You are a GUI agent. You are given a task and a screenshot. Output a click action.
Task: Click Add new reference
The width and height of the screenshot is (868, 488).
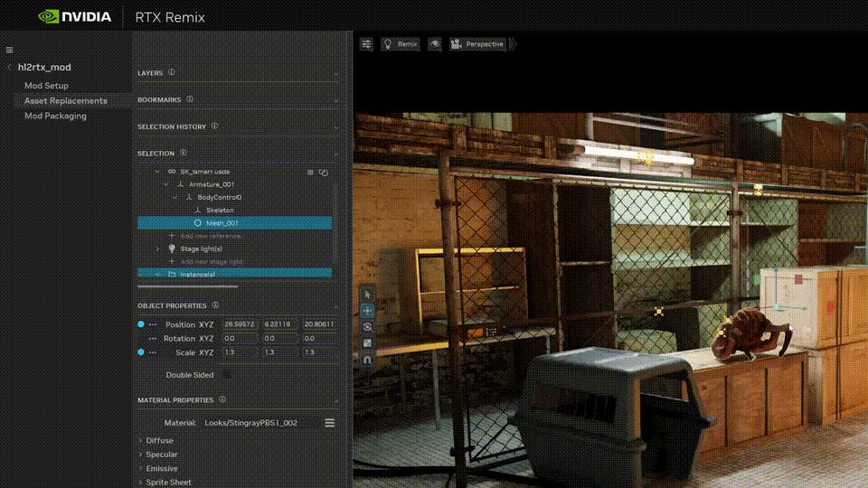[x=211, y=236]
